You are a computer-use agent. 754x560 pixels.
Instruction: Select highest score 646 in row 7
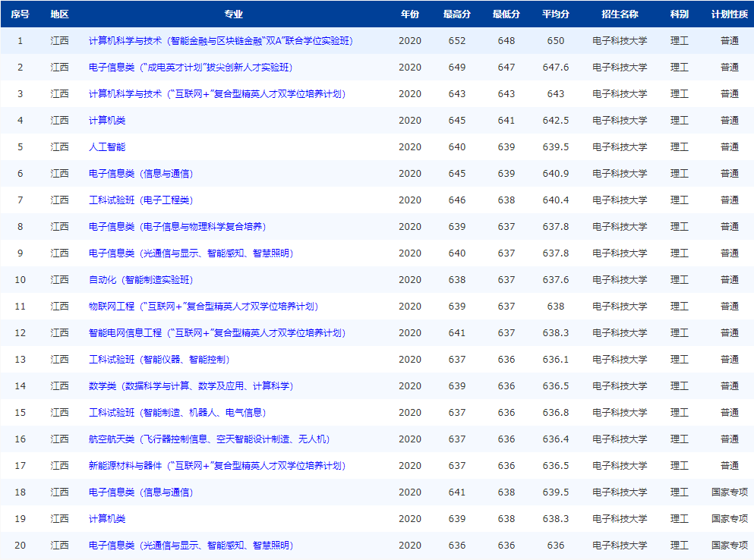tap(457, 200)
